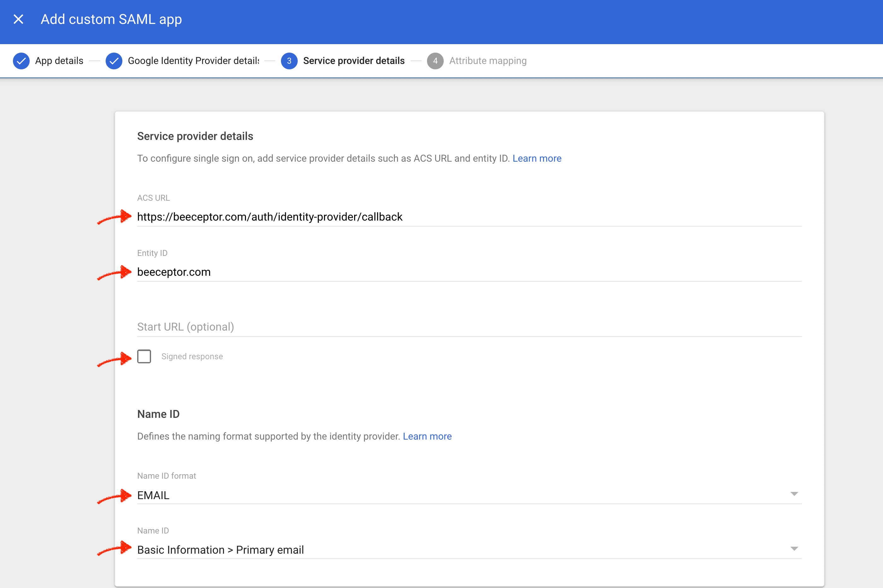
Task: Select the Service provider details step label
Action: (353, 61)
